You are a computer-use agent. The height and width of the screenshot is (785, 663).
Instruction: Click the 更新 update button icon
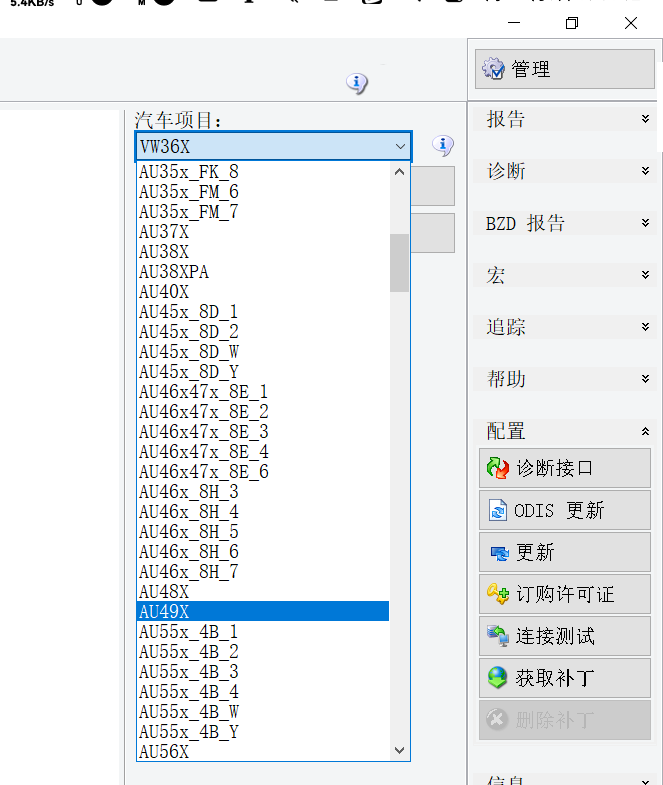coord(497,553)
